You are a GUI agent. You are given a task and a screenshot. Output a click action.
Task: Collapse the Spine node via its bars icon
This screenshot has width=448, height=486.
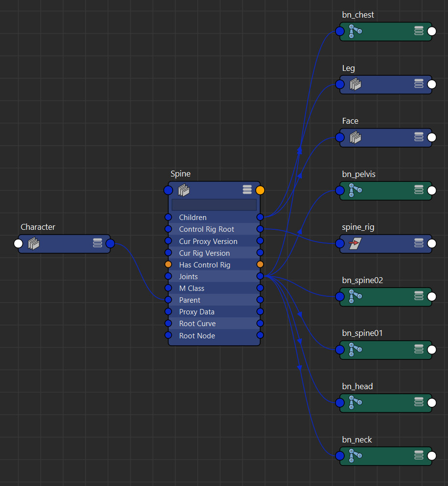click(x=247, y=190)
